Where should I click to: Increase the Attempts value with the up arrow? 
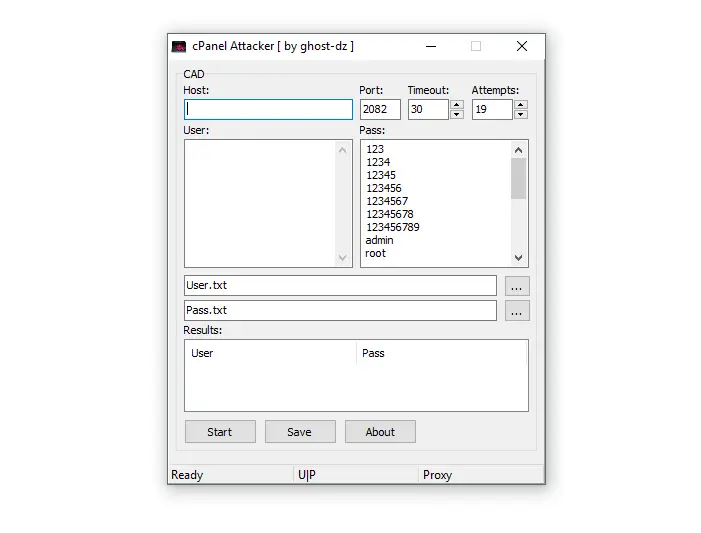pos(521,105)
